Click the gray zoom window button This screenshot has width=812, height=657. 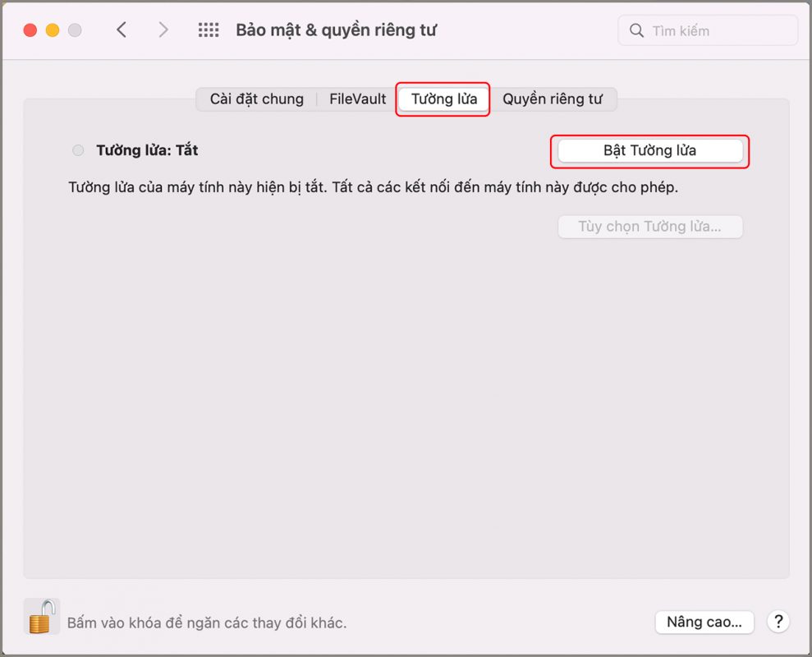click(75, 30)
